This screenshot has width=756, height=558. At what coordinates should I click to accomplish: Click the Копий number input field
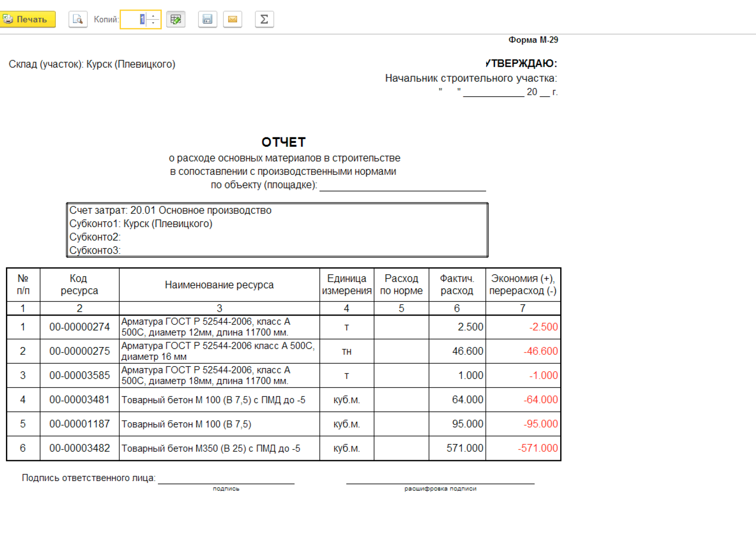tap(134, 20)
